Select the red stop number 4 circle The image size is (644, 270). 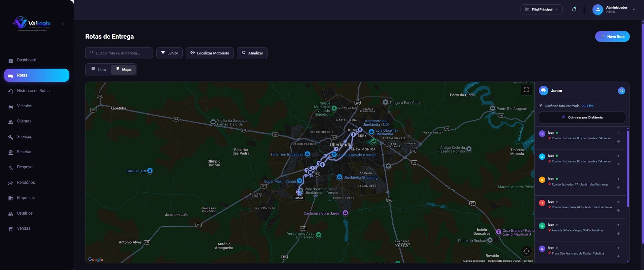point(542,203)
